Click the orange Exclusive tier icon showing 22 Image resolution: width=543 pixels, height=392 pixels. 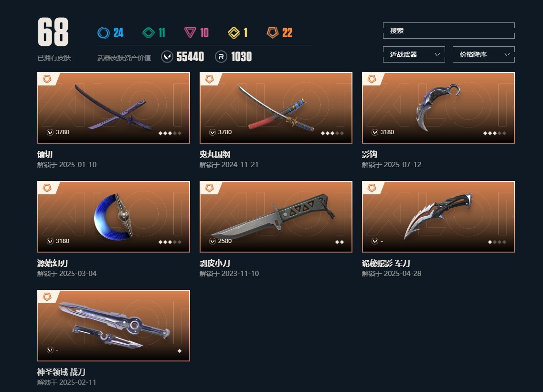pos(272,33)
